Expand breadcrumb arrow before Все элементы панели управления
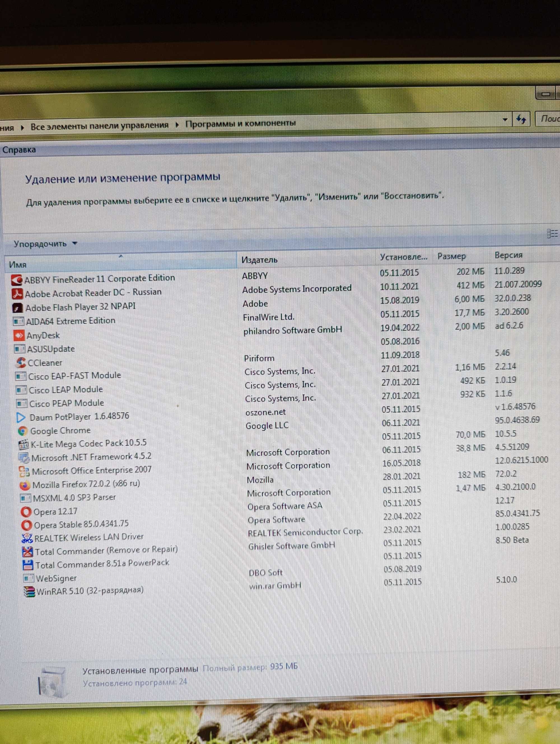Viewport: 560px width, 744px height. tap(22, 127)
